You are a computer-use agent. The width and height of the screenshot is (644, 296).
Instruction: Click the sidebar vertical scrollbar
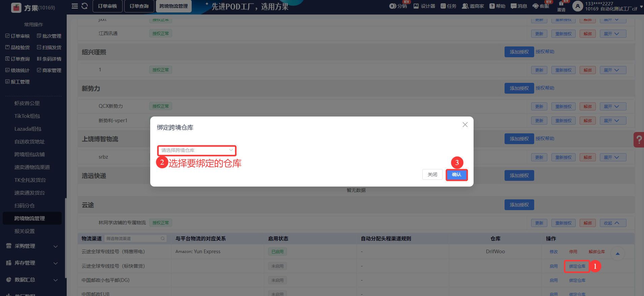66,238
